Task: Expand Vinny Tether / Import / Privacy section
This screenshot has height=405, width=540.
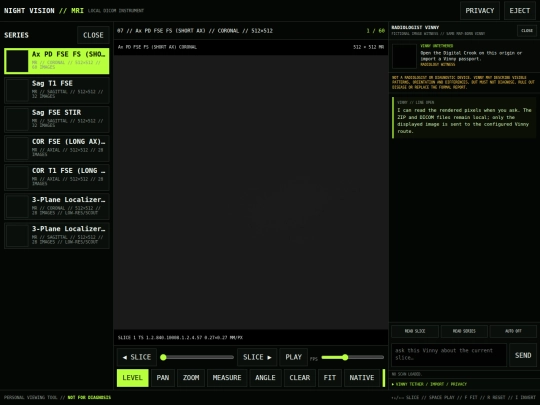Action: (x=429, y=384)
